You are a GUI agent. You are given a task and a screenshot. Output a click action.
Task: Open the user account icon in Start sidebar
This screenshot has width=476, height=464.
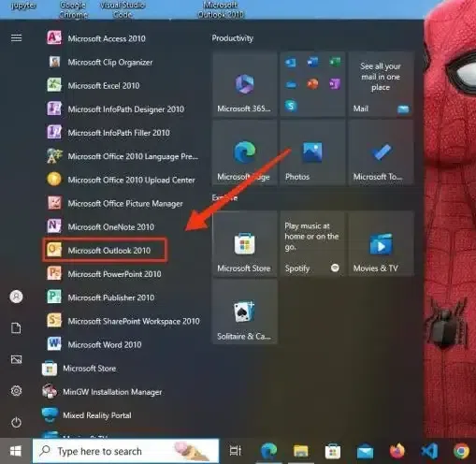tap(16, 297)
